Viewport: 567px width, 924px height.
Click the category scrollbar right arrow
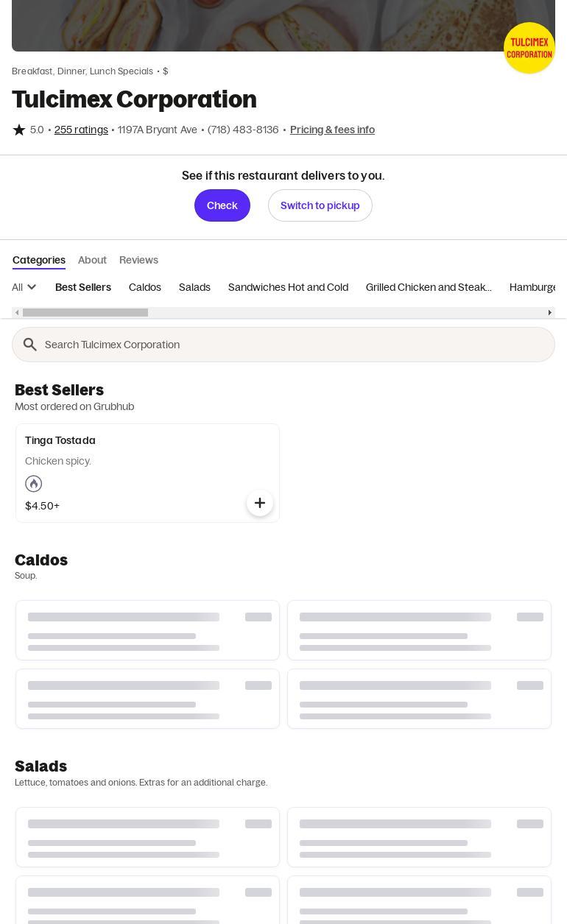(x=549, y=313)
